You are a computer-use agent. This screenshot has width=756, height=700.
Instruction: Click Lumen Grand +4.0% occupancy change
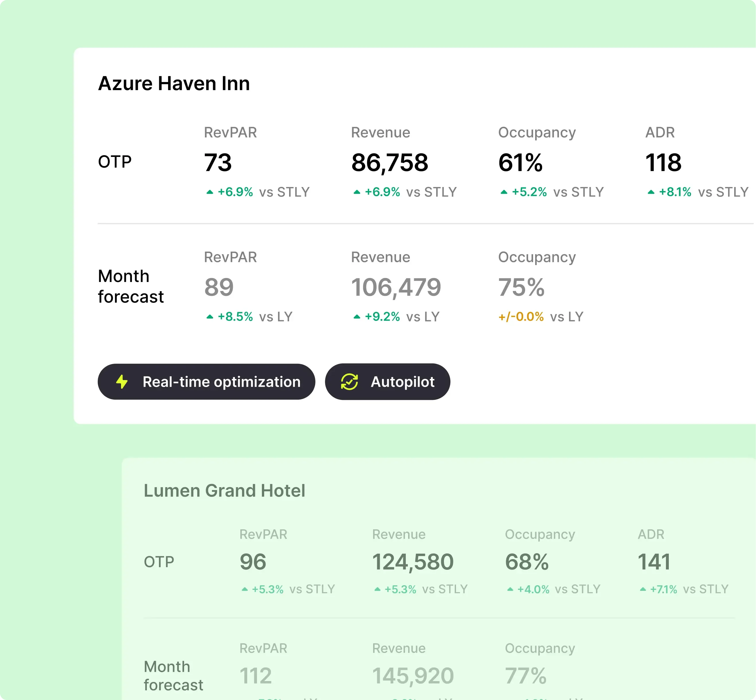pos(533,589)
